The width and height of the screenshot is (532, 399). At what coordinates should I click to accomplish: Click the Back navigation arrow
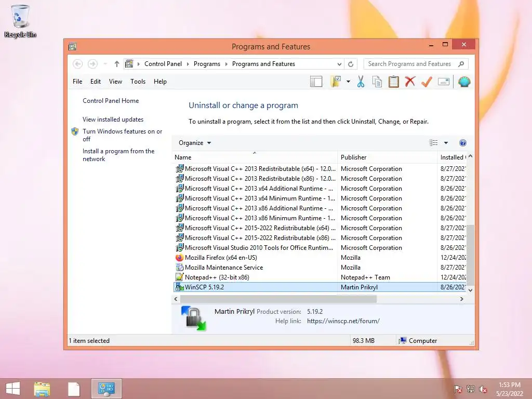78,64
